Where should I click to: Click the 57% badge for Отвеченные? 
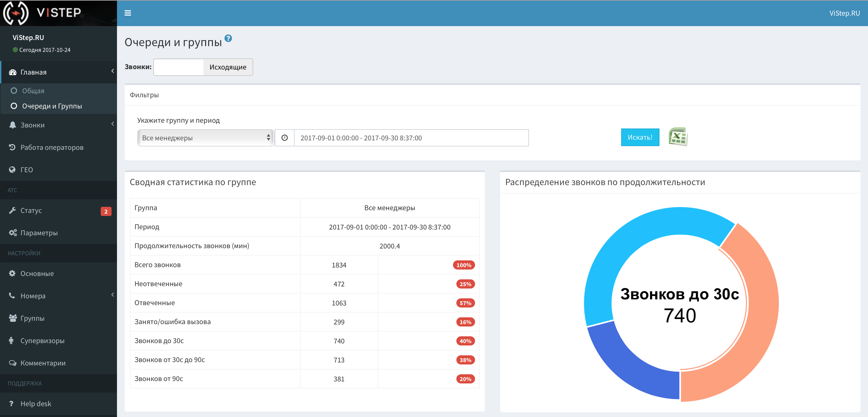tap(466, 303)
